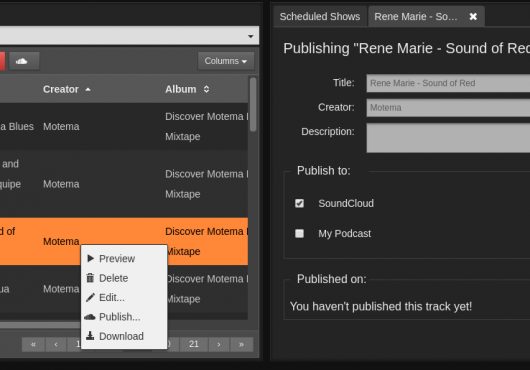Go to previous page with ‹ button
Viewport: 530px width, 370px height.
tap(56, 344)
